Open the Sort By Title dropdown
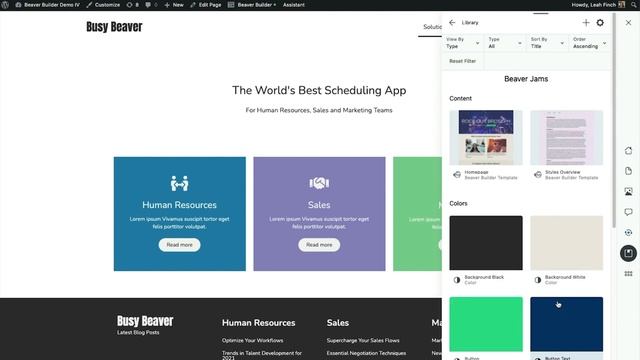The image size is (640, 360). 547,43
